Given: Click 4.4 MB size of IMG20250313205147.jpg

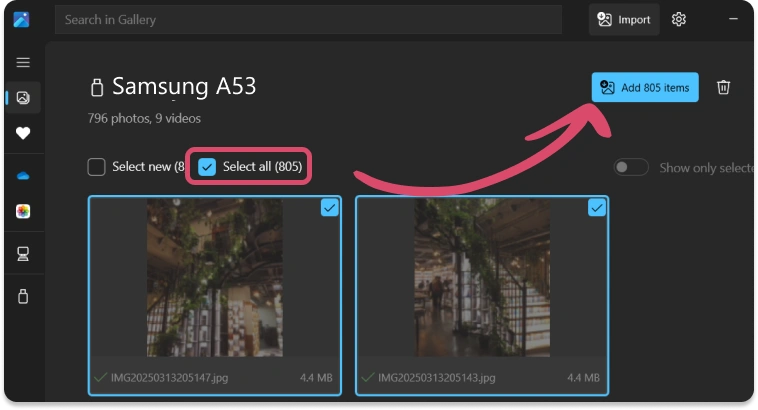Looking at the screenshot, I should 316,378.
